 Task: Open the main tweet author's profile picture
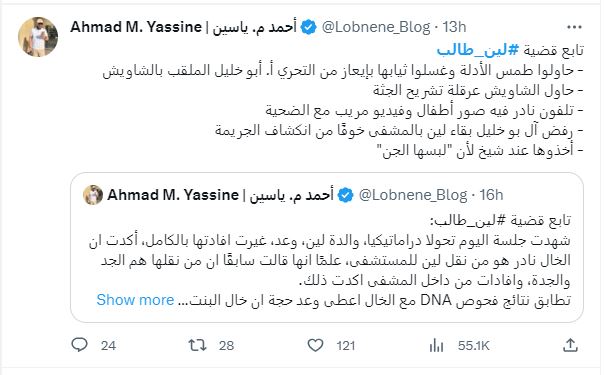pos(38,37)
